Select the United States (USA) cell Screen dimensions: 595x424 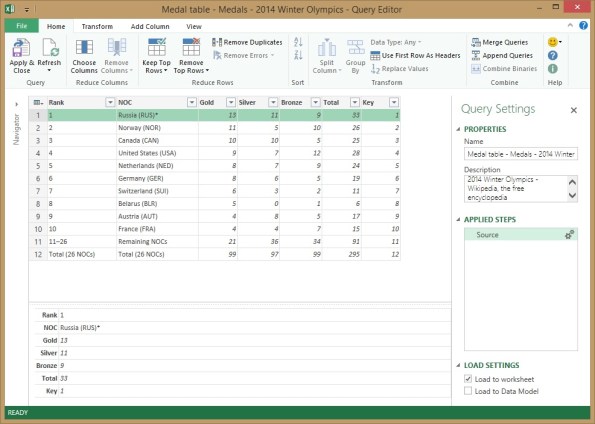pos(157,153)
